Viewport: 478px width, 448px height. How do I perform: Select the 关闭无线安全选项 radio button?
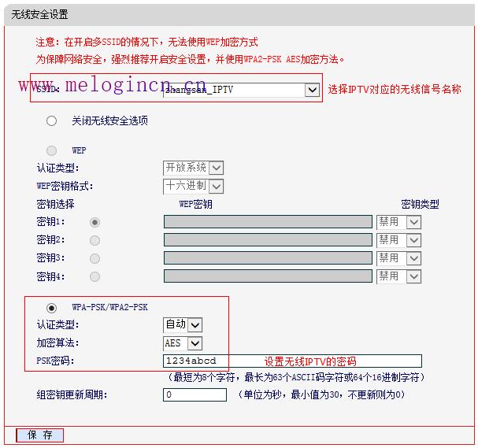(x=51, y=120)
